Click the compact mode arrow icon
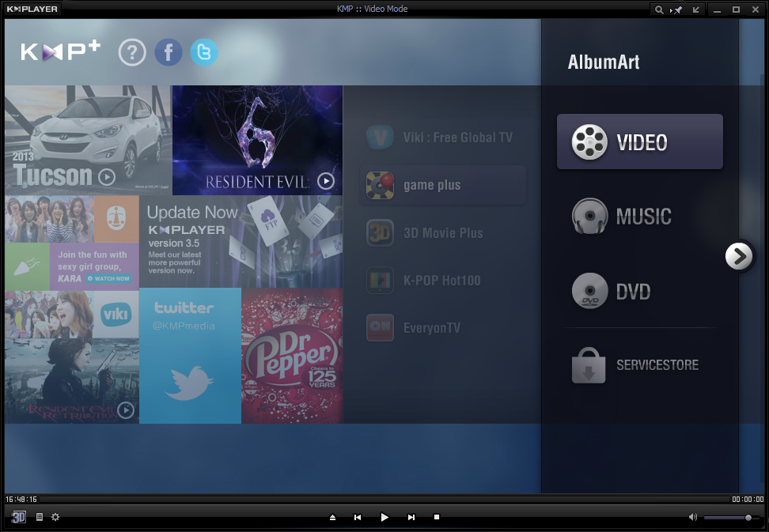The width and height of the screenshot is (769, 532). click(x=695, y=9)
